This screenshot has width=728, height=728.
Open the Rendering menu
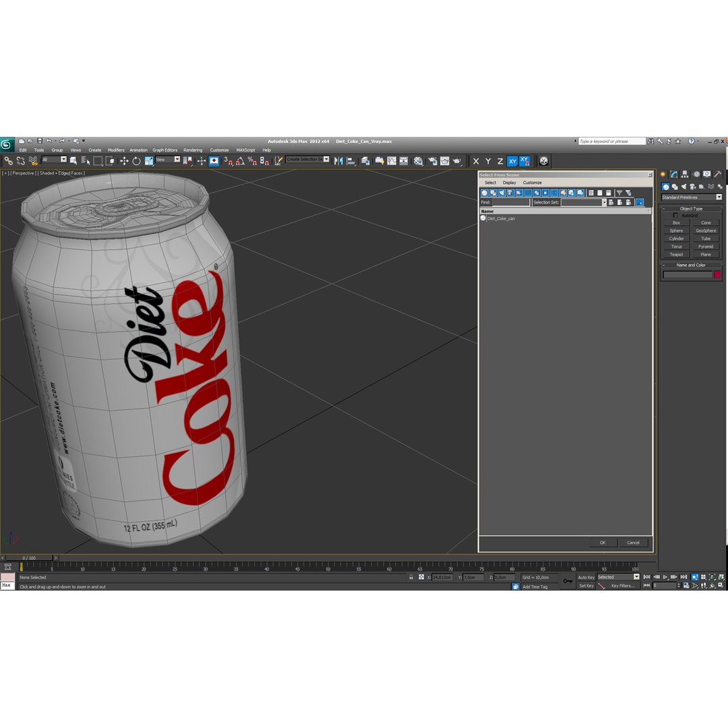pos(193,150)
